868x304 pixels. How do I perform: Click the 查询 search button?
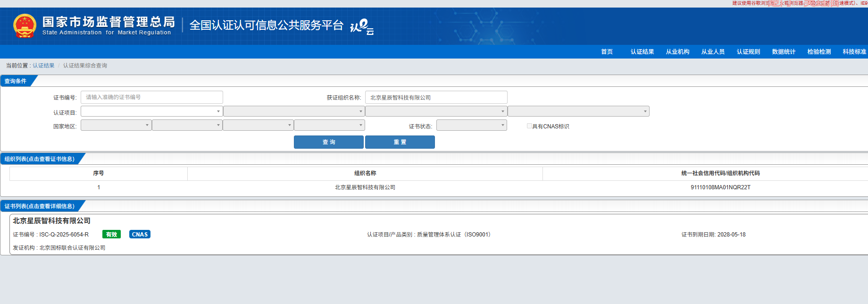tap(329, 142)
